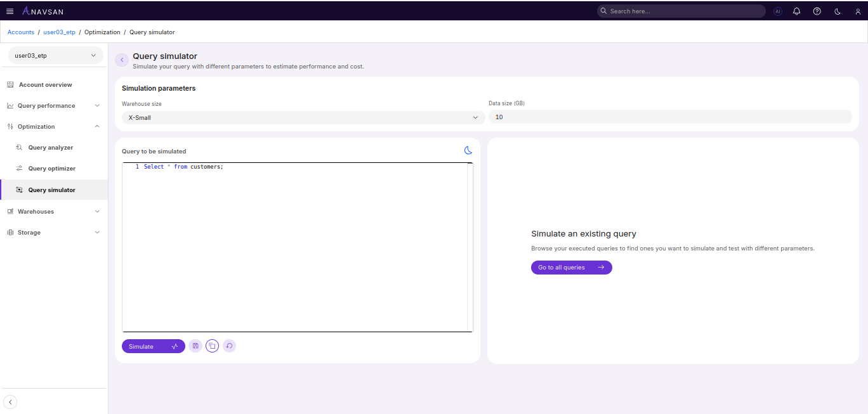Open Query analyzer from the sidebar

(49, 147)
